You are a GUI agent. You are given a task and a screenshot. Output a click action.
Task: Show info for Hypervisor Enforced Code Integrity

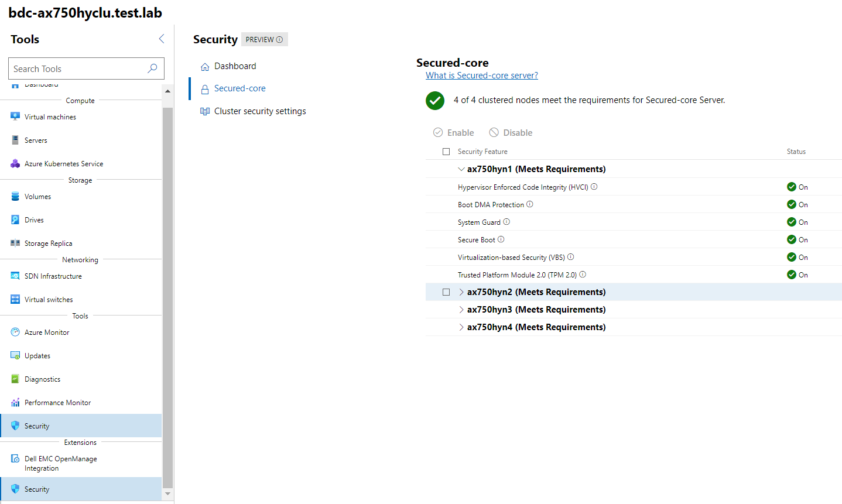coord(594,187)
